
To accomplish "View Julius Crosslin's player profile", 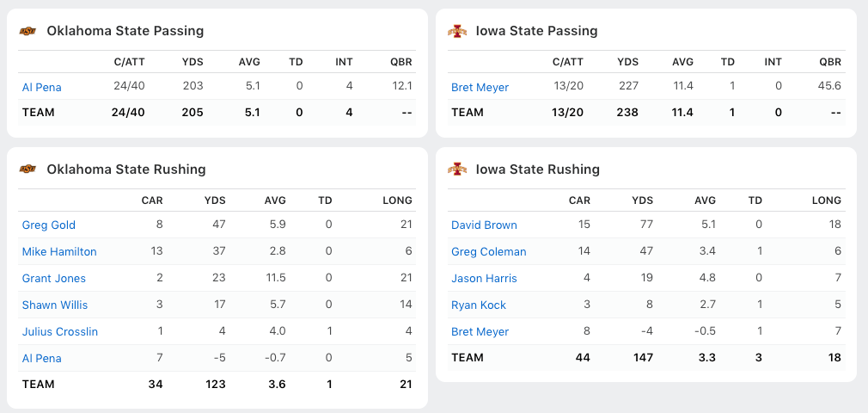I will click(60, 332).
